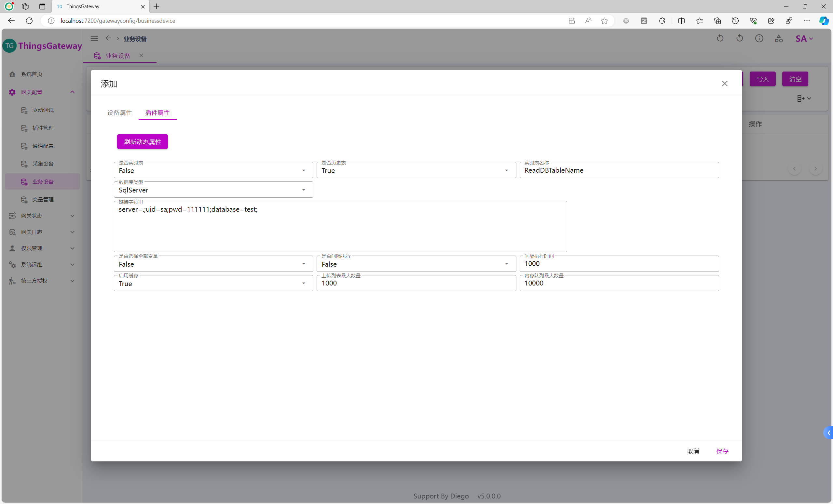Click the 刷新动态属性 button
The height and width of the screenshot is (504, 833).
click(142, 142)
